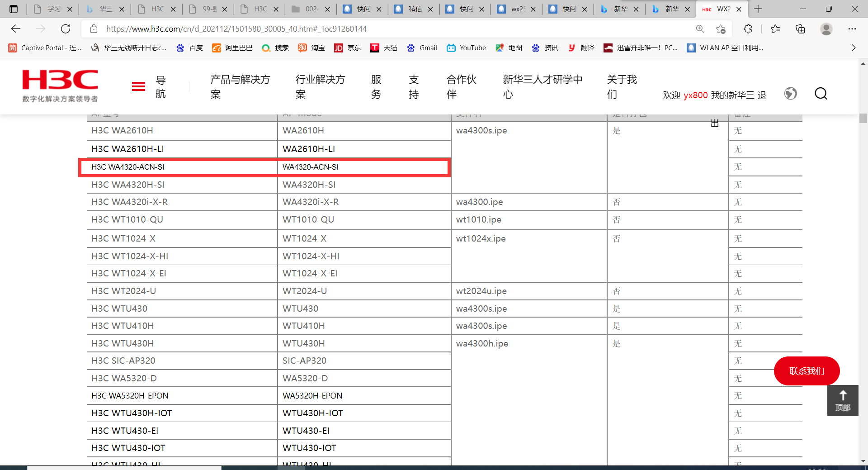Open the Gmail bookmark
Viewport: 868px width, 470px height.
(x=422, y=48)
